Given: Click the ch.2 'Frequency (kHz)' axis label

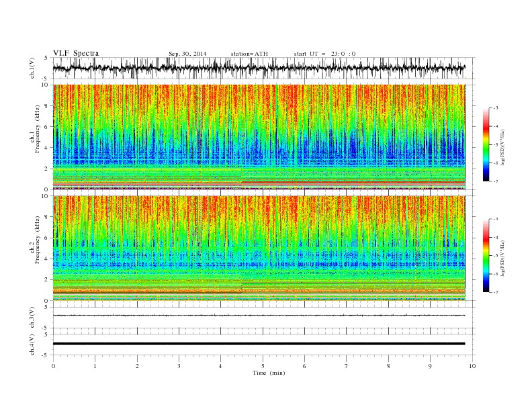Looking at the screenshot, I should [x=38, y=240].
